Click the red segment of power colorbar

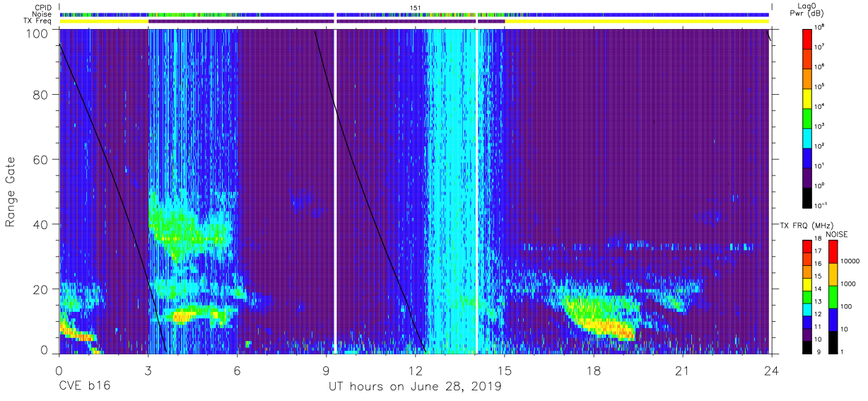(807, 40)
